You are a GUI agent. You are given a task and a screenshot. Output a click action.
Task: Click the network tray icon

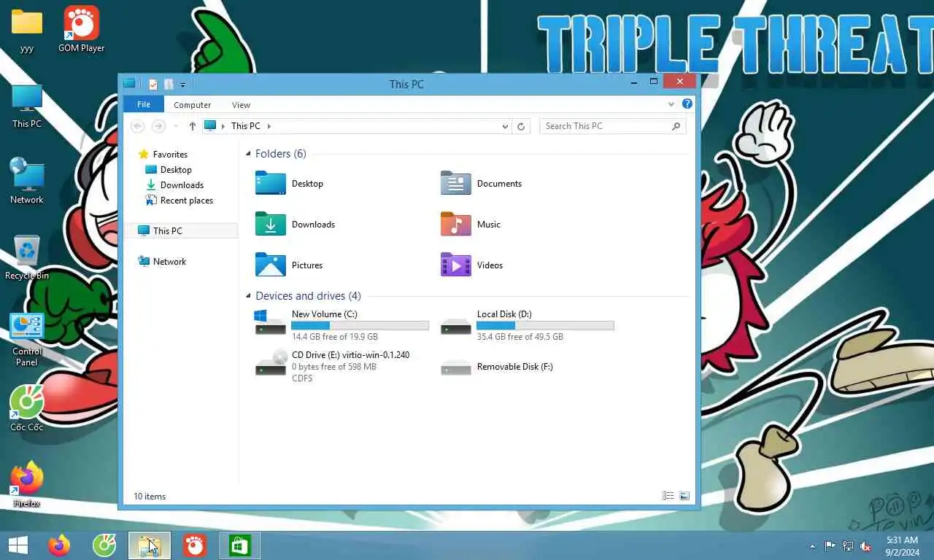click(848, 545)
